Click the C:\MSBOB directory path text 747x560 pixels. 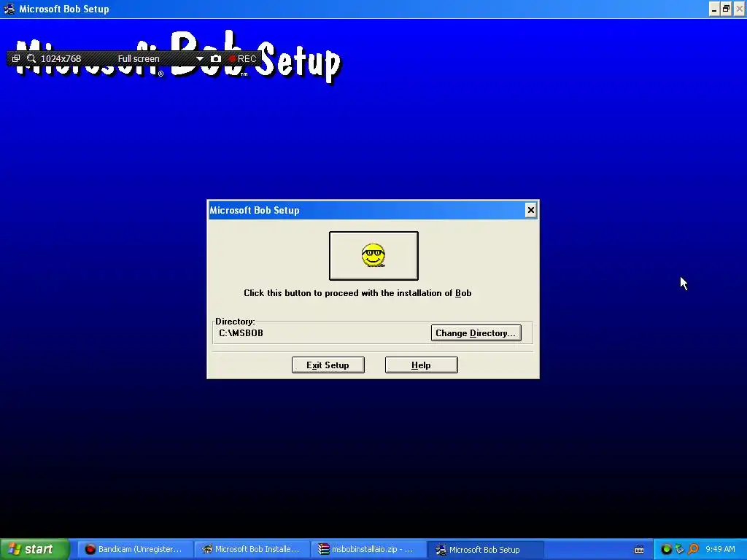pyautogui.click(x=241, y=332)
